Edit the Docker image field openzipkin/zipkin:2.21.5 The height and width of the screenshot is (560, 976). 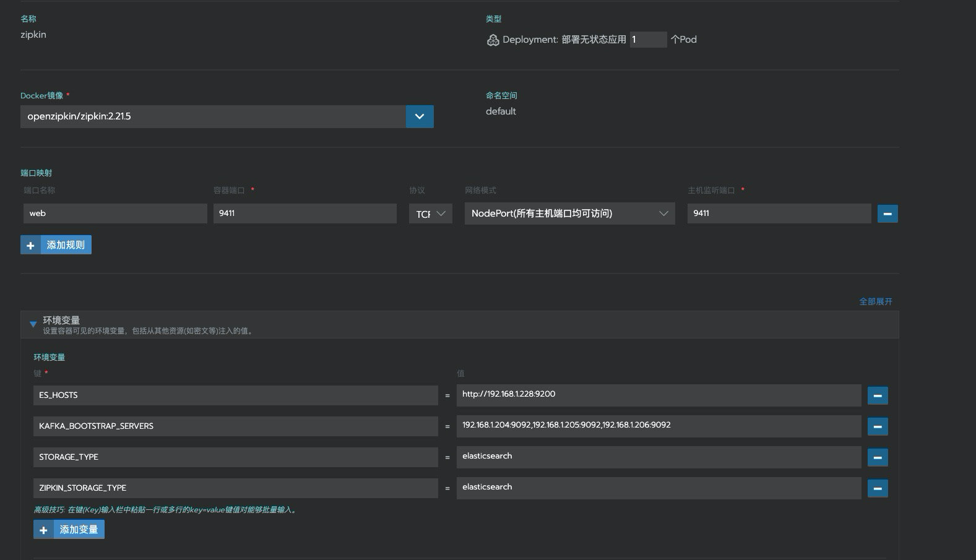[213, 116]
